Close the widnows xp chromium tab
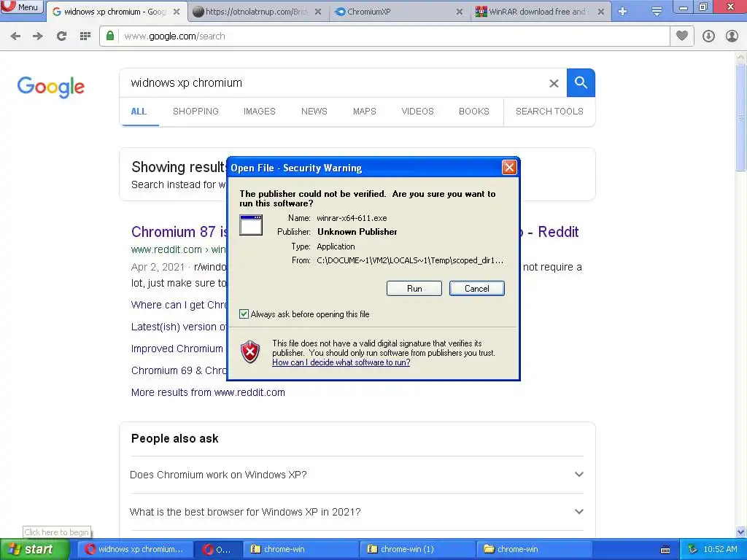 177,12
